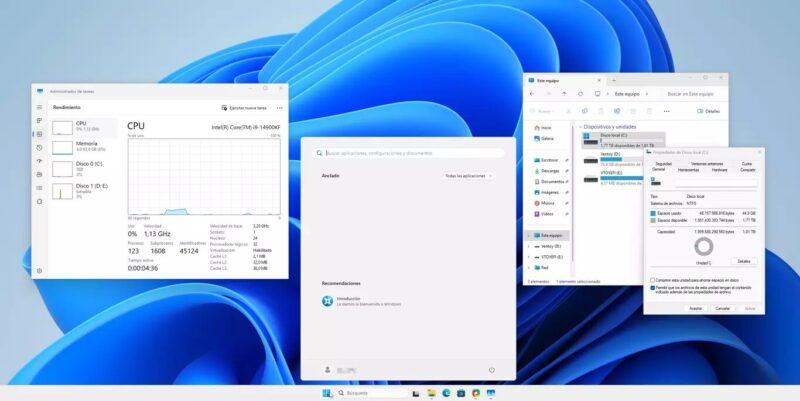Open Task View icon on taskbar

click(x=416, y=393)
